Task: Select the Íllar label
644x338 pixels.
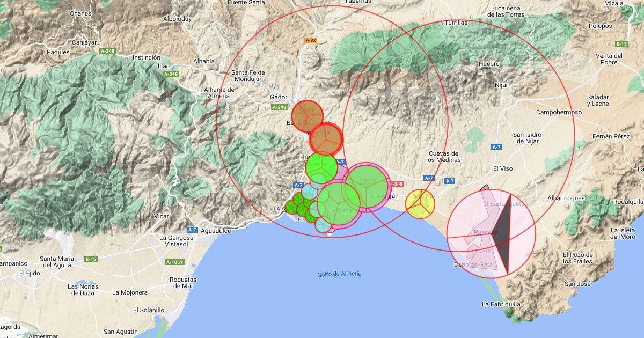Action: pyautogui.click(x=163, y=66)
